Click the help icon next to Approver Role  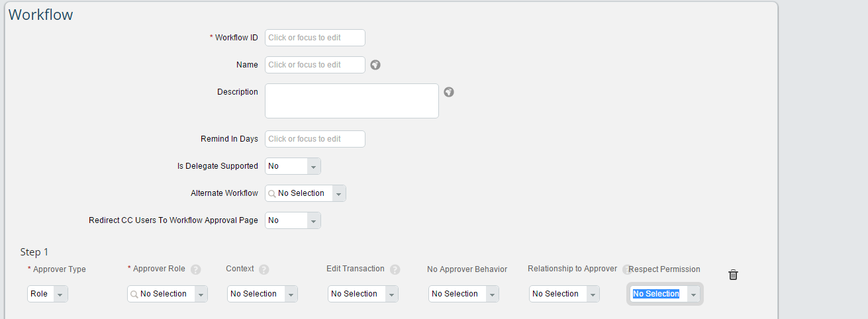[195, 269]
